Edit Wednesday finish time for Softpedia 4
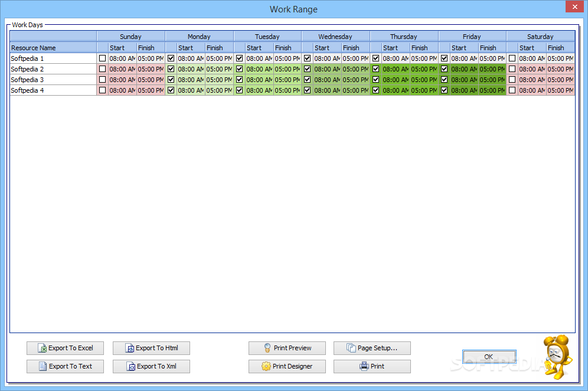 coord(355,90)
